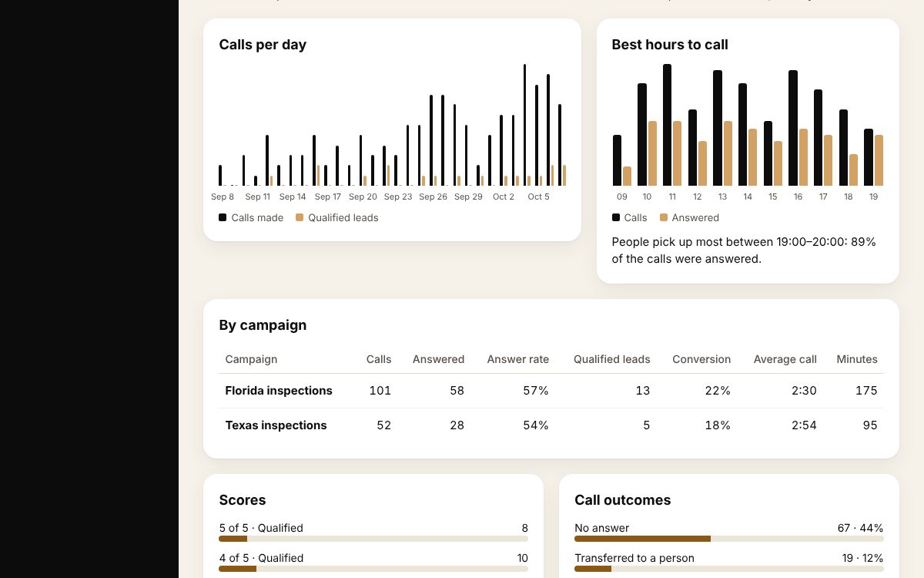The width and height of the screenshot is (924, 578).
Task: Click the Answered column header
Action: tap(438, 359)
